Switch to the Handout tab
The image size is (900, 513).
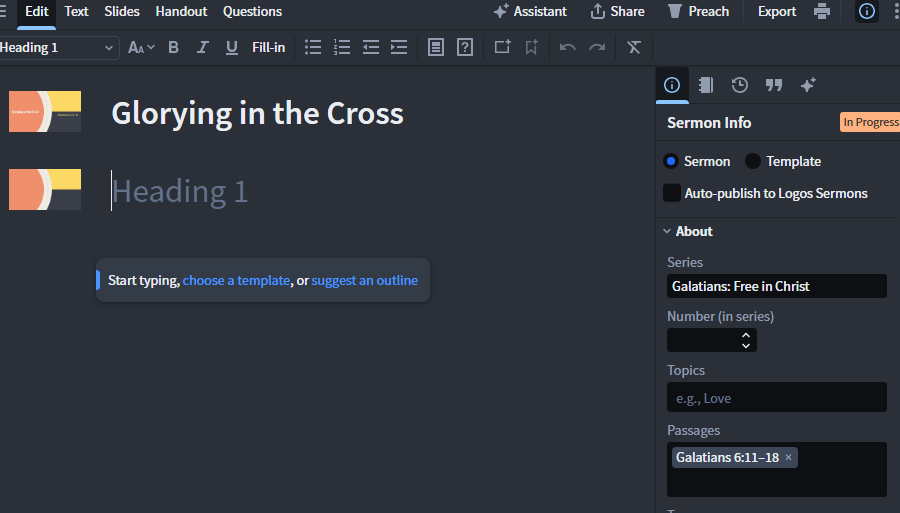coord(181,11)
